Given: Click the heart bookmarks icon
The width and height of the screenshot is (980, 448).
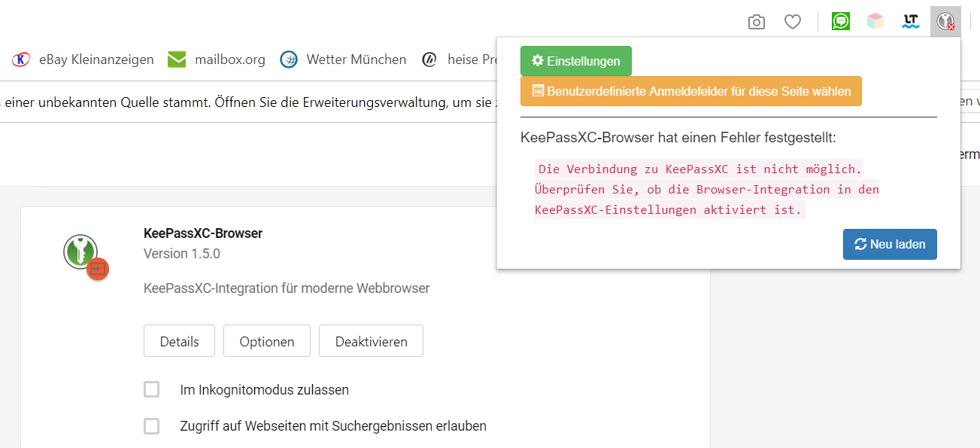Looking at the screenshot, I should pos(793,22).
